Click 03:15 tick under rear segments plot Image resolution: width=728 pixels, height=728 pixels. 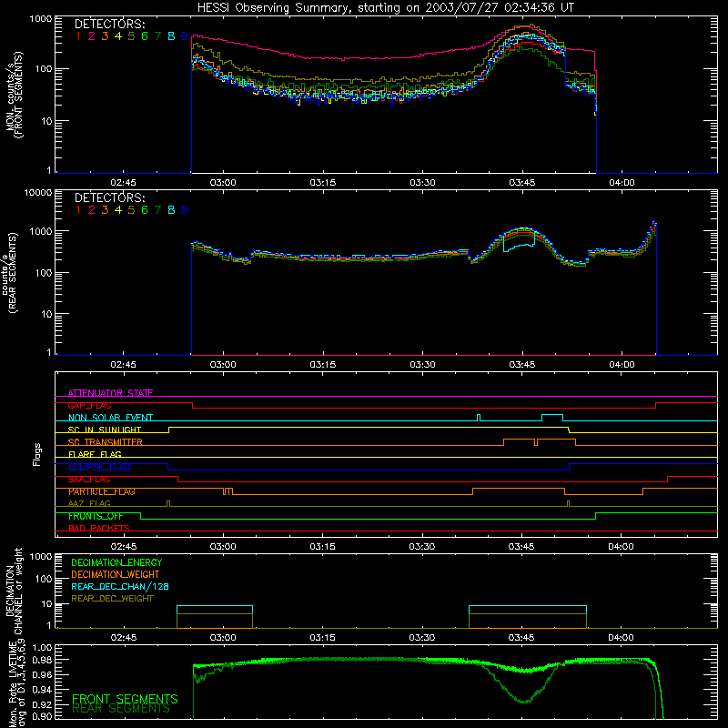(x=323, y=365)
